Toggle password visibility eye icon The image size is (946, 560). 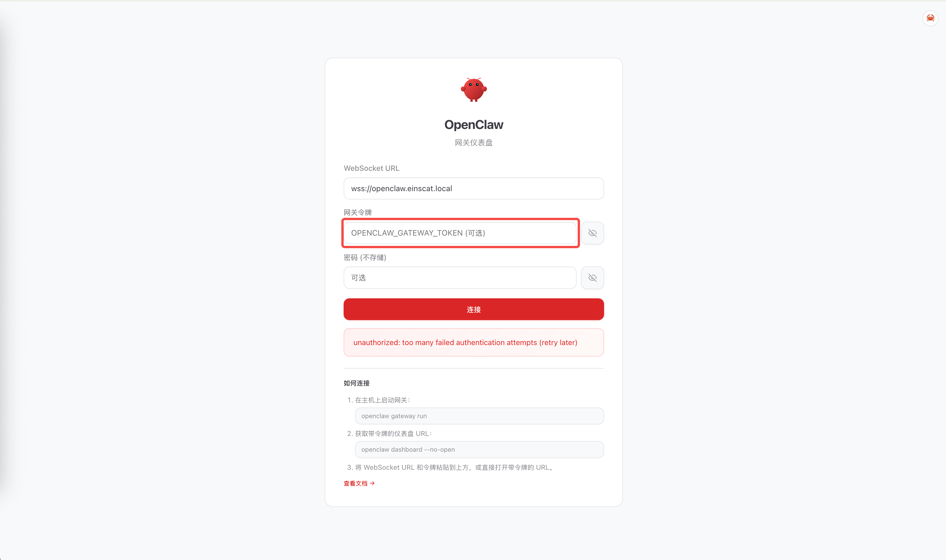592,278
